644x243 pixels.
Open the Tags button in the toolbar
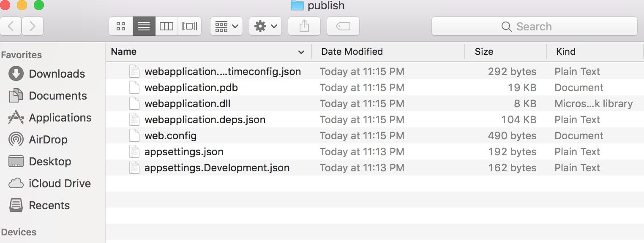(343, 26)
